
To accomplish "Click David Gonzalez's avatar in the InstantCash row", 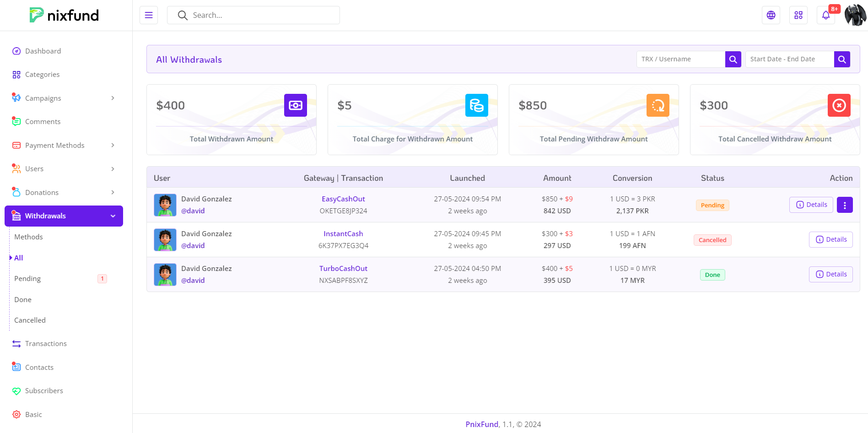I will point(165,240).
